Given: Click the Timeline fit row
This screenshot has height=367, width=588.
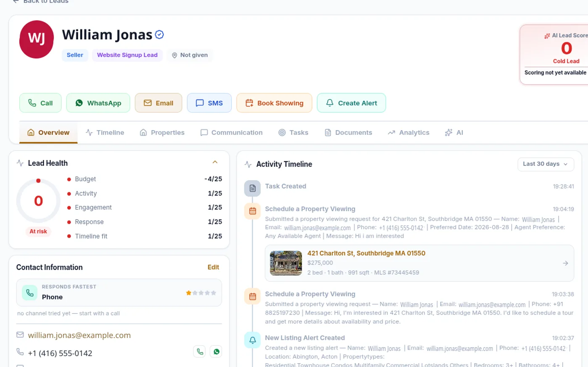Looking at the screenshot, I should tap(144, 236).
